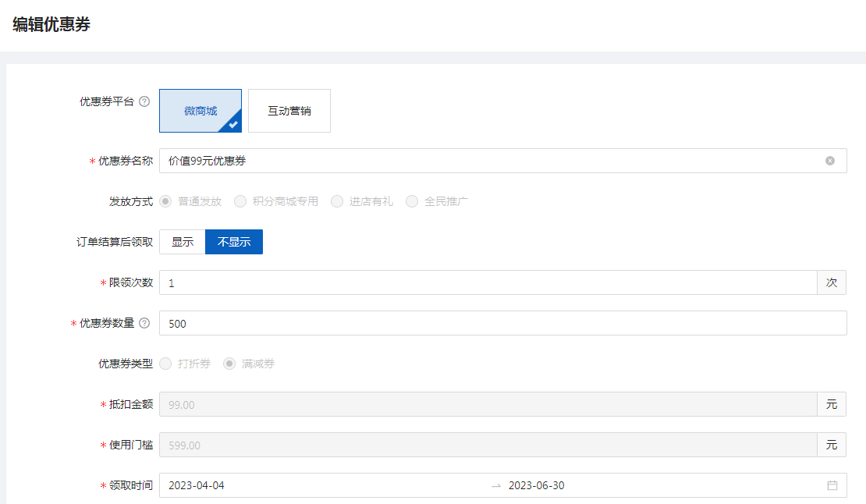Select the 互动营销 platform option
The image size is (866, 504).
pyautogui.click(x=289, y=111)
